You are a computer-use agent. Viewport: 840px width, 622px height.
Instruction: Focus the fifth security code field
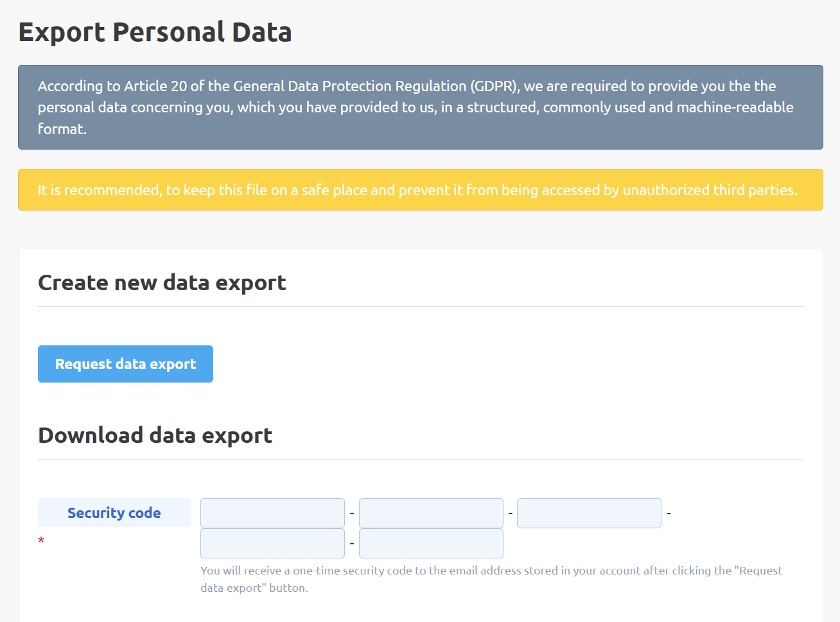click(431, 543)
